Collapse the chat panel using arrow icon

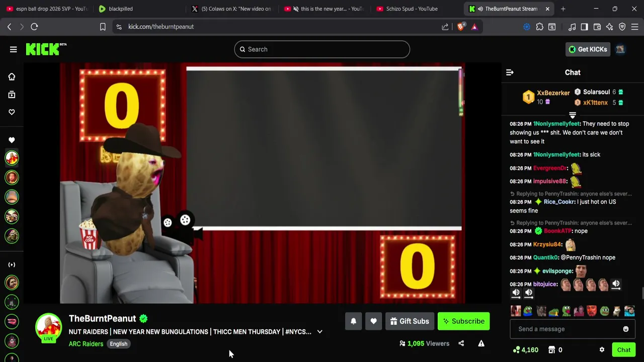pyautogui.click(x=510, y=72)
